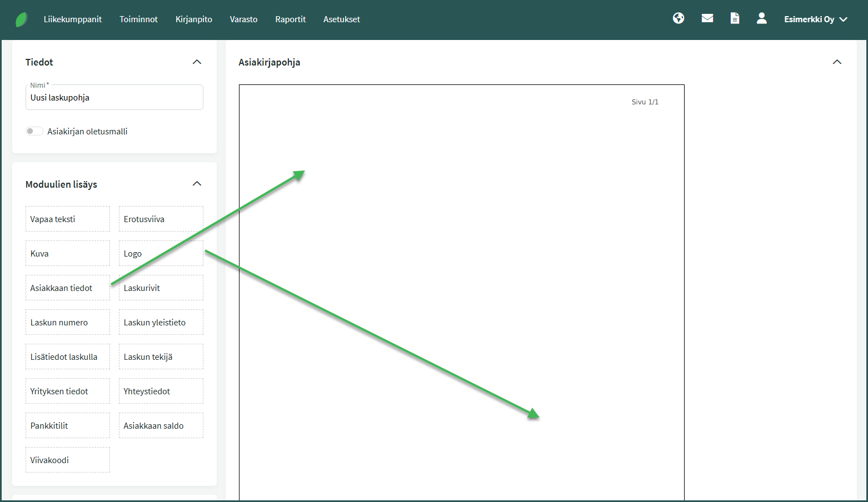Select the Vapaa teksti module
Screen dimensions: 868x502
[x=67, y=219]
